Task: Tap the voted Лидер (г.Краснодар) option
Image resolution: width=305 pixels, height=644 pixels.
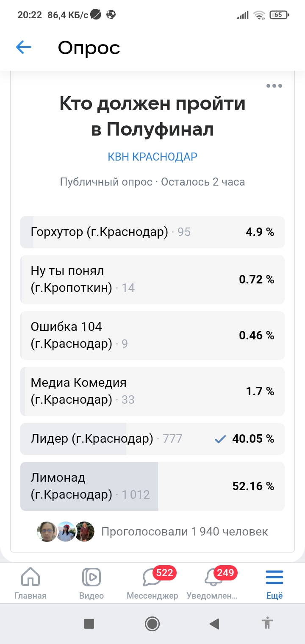Action: (152, 439)
